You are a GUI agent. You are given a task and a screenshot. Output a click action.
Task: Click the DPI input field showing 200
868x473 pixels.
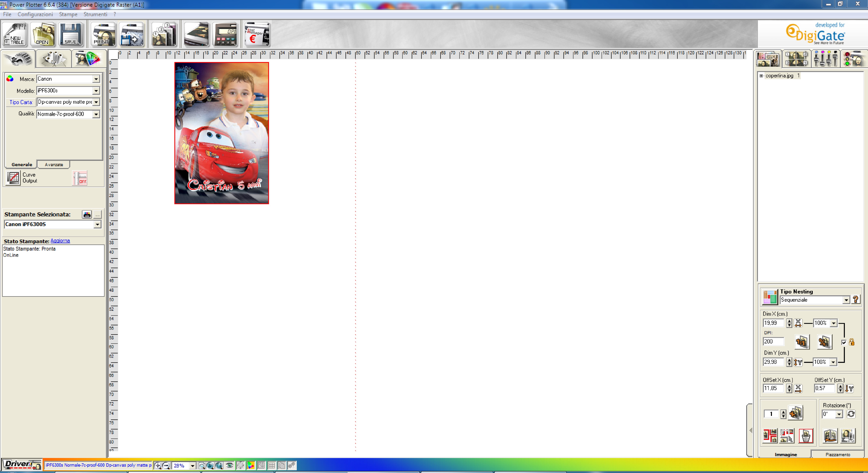tap(773, 342)
